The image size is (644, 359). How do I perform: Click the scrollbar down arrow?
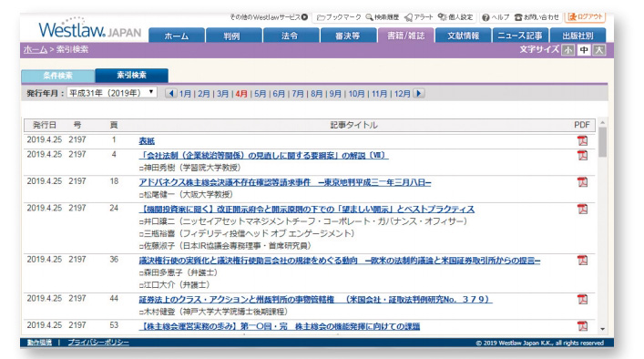pyautogui.click(x=602, y=329)
